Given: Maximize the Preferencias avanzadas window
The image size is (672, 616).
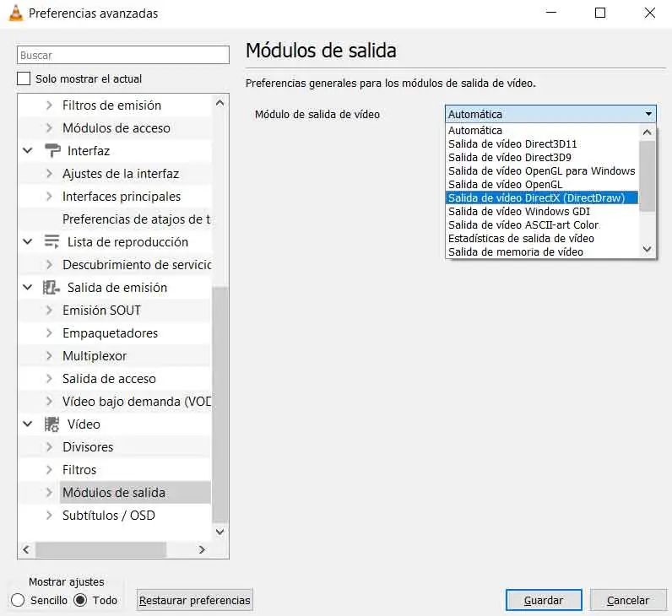Looking at the screenshot, I should click(x=600, y=13).
